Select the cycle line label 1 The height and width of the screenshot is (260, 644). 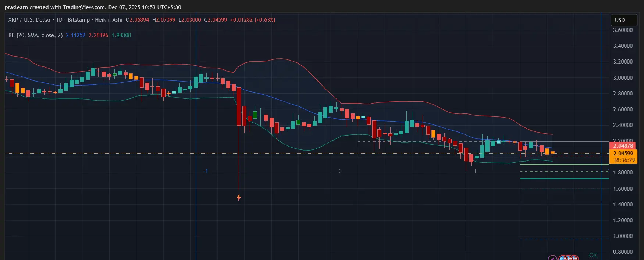[x=475, y=171]
